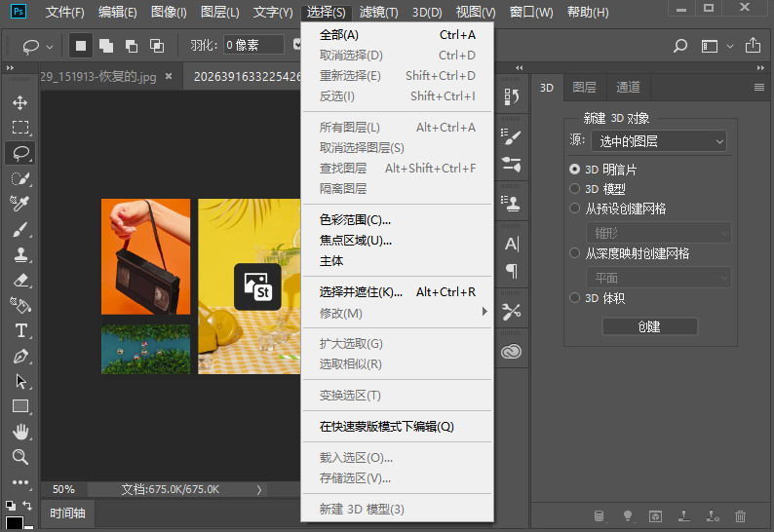Click the 创建 button
Screen dimensions: 774x532
[x=649, y=326]
